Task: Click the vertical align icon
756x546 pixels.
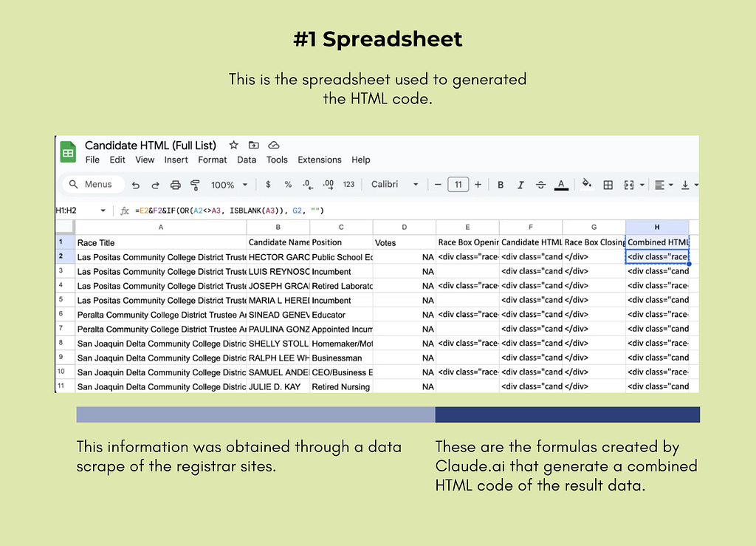Action: click(685, 185)
